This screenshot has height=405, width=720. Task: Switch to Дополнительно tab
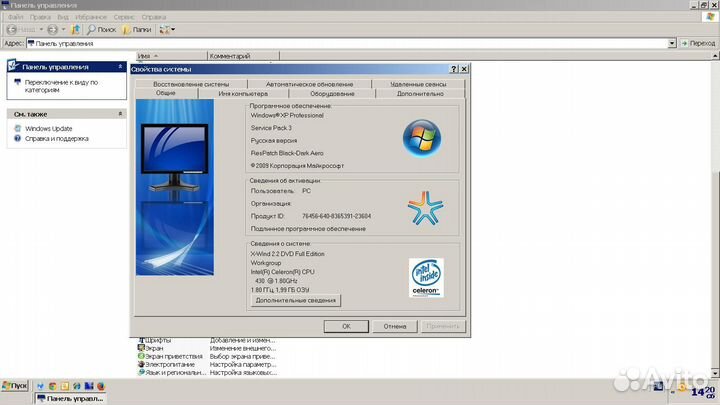tap(420, 93)
